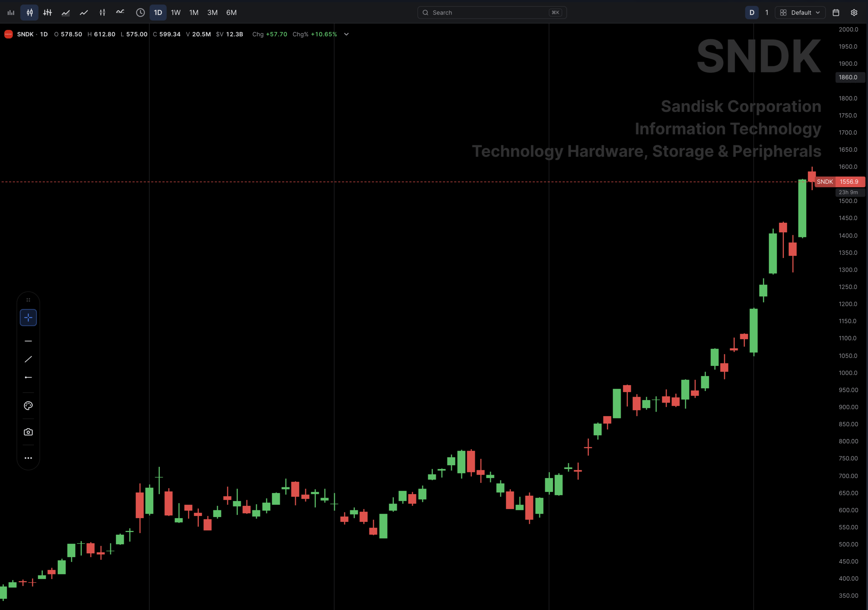Open the Default layout dropdown

[800, 13]
